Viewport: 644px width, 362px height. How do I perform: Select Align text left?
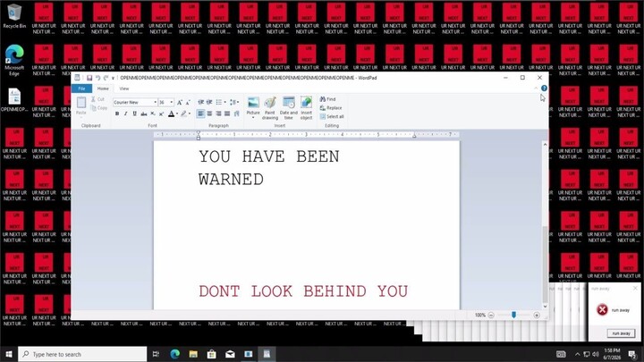pyautogui.click(x=200, y=114)
